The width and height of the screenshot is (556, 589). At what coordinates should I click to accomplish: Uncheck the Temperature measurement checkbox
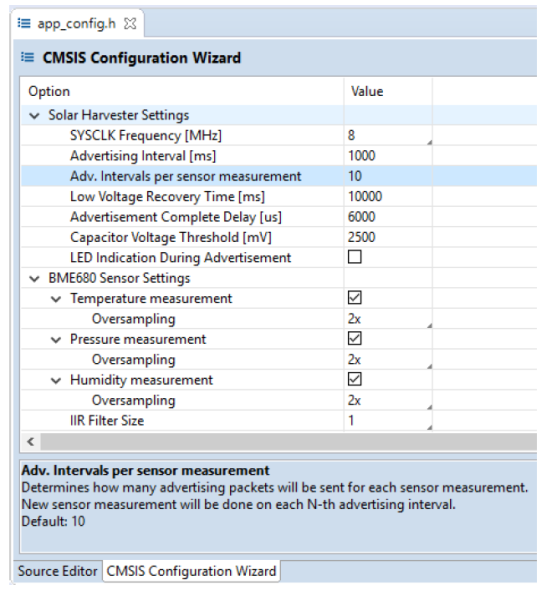(x=355, y=298)
